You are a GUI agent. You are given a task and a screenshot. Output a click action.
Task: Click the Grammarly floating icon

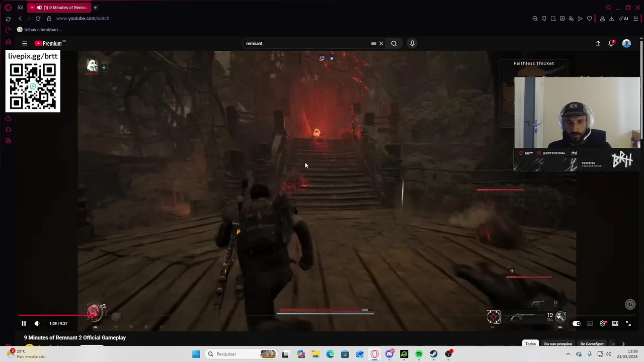pyautogui.click(x=630, y=304)
